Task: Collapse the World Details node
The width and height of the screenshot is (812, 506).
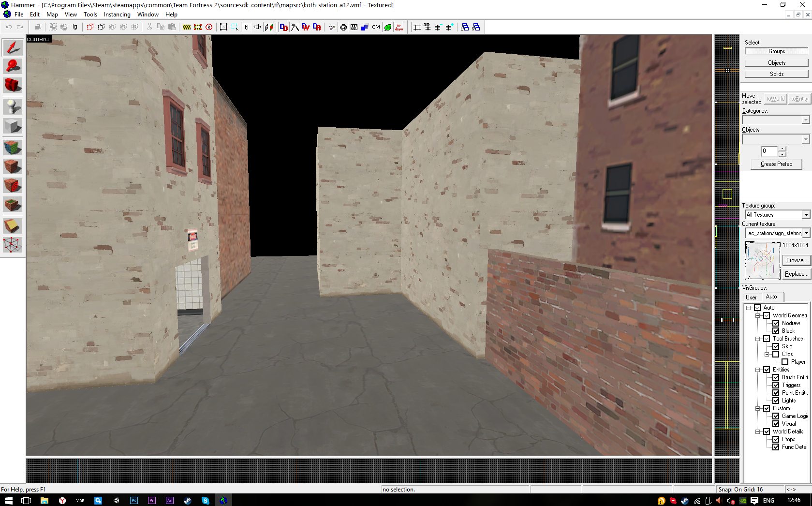Action: (757, 432)
